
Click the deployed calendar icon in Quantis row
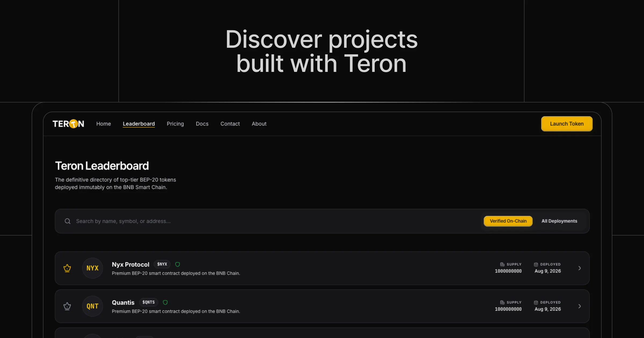click(x=536, y=302)
